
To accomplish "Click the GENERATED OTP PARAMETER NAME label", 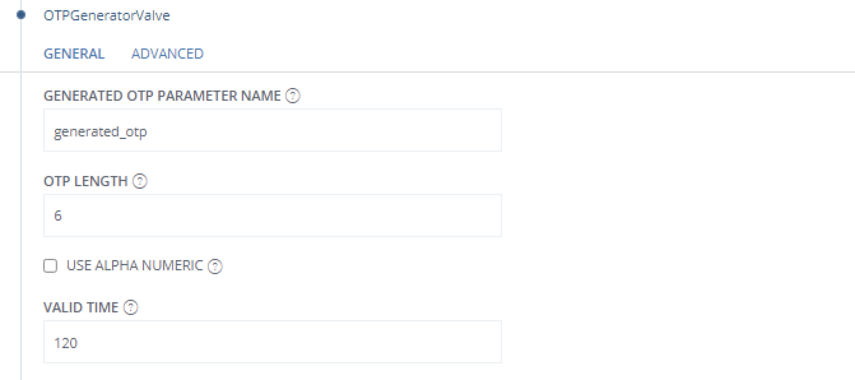I will (x=162, y=96).
